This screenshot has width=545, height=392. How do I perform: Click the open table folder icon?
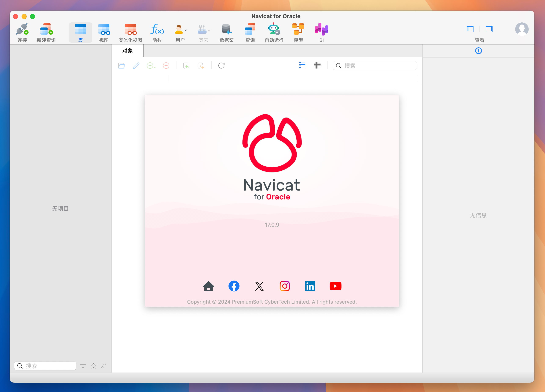tap(122, 66)
